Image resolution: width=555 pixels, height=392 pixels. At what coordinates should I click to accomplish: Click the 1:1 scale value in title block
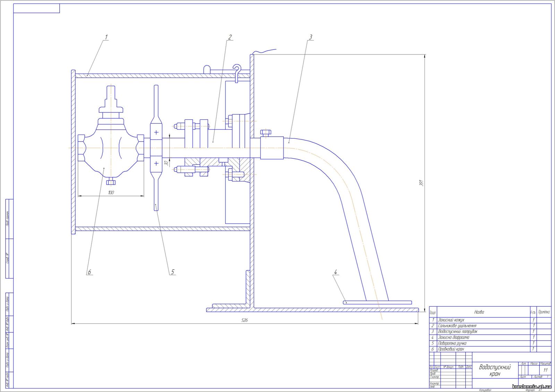coord(545,370)
